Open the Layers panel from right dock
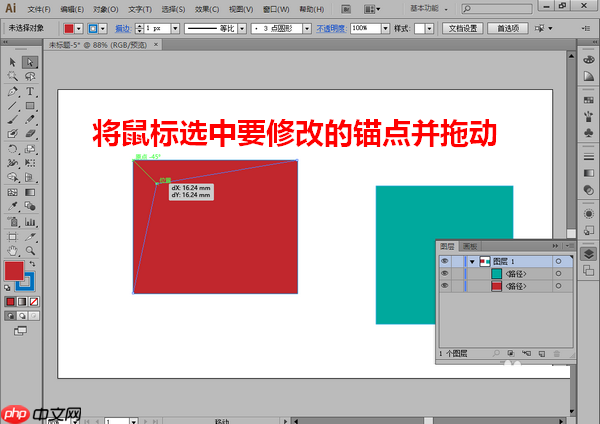The width and height of the screenshot is (600, 424). pos(589,254)
